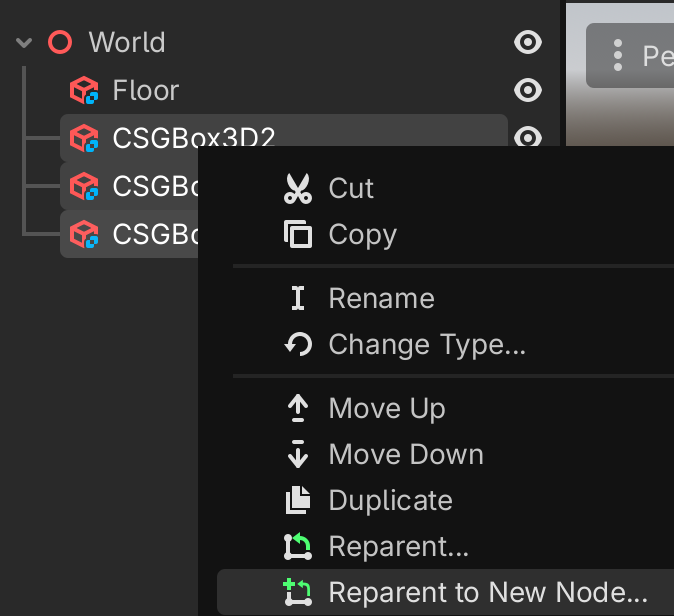Screen dimensions: 674x616
Task: Open the viewport three-dot menu
Action: (x=618, y=55)
